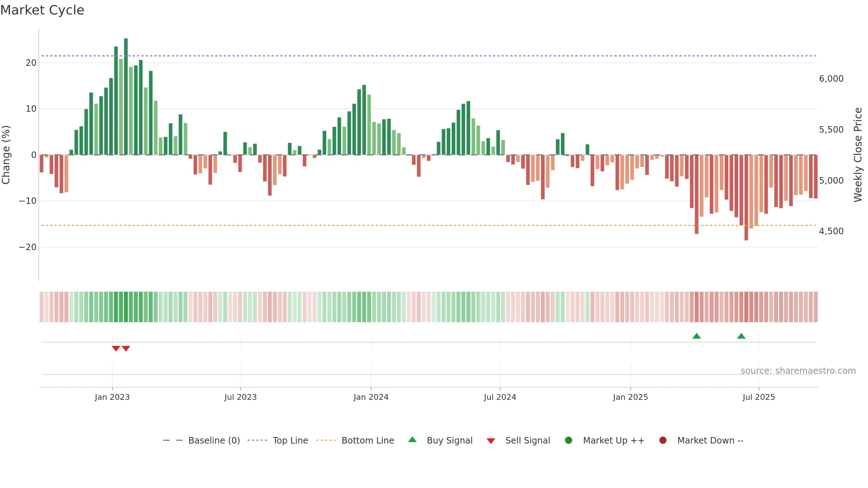The width and height of the screenshot is (868, 488).
Task: Click the 20 tick on Change axis
Action: pyautogui.click(x=31, y=63)
